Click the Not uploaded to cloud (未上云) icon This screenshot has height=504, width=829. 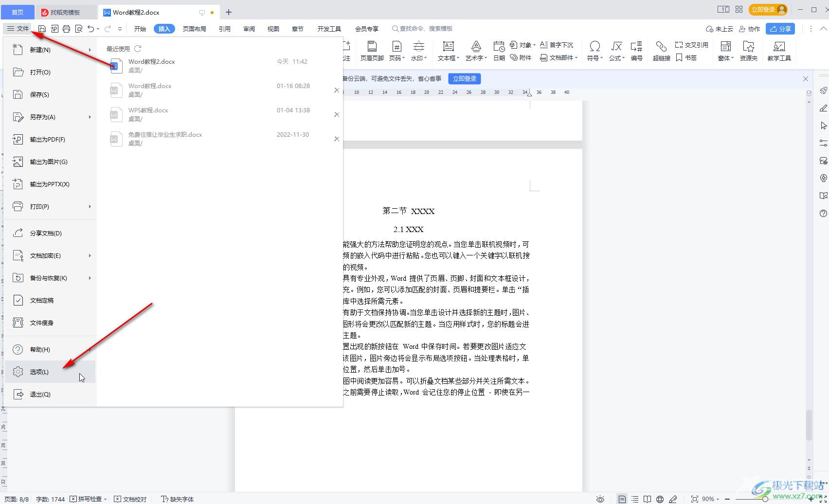click(720, 29)
